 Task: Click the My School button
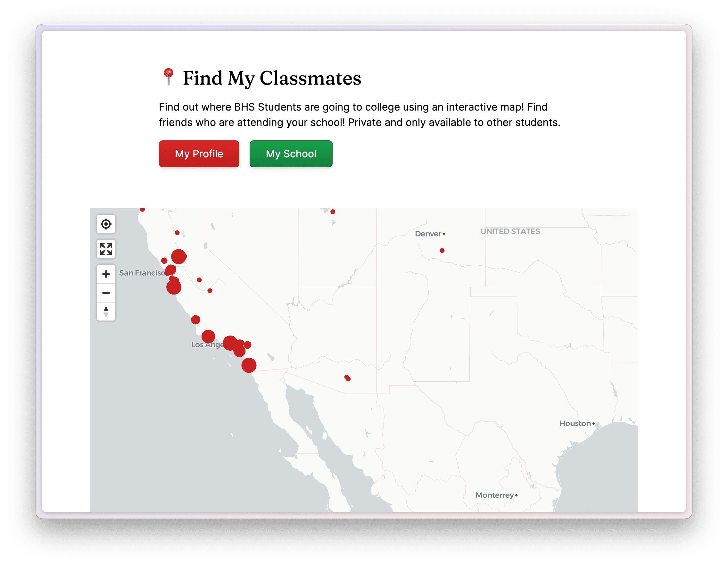292,154
